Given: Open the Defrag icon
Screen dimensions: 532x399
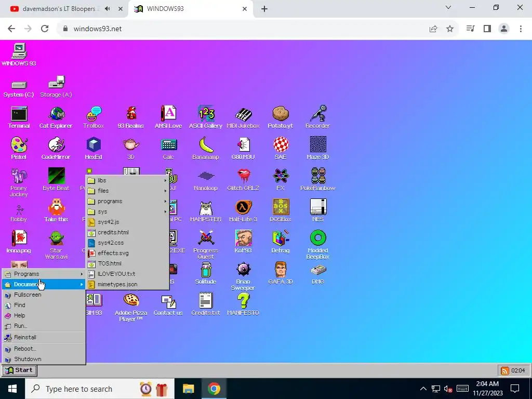Looking at the screenshot, I should point(281,242).
